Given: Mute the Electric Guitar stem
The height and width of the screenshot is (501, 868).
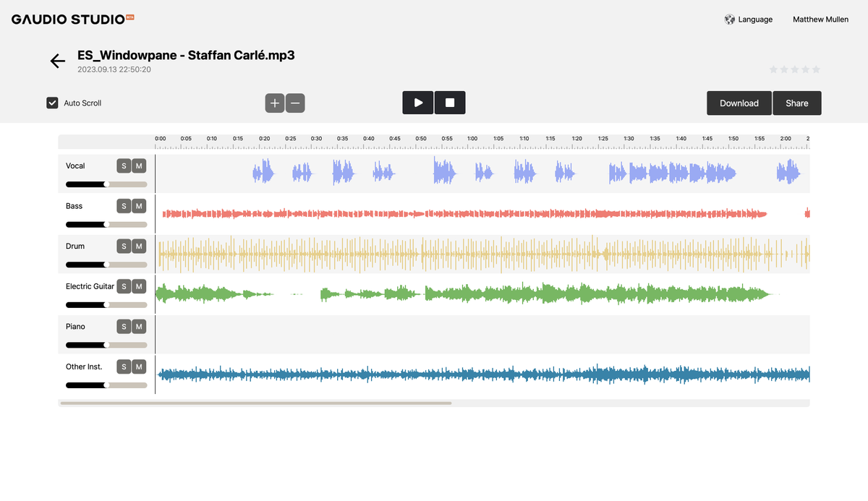Looking at the screenshot, I should coord(140,286).
